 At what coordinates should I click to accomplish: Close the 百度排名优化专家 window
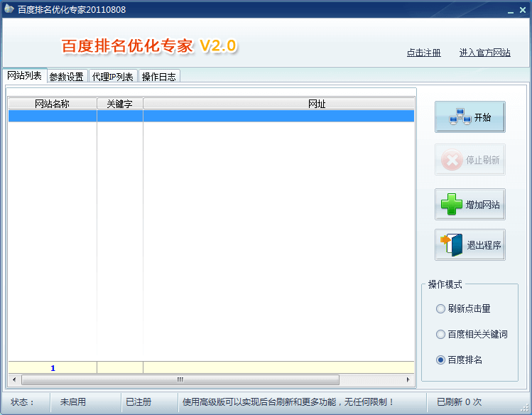[x=523, y=10]
